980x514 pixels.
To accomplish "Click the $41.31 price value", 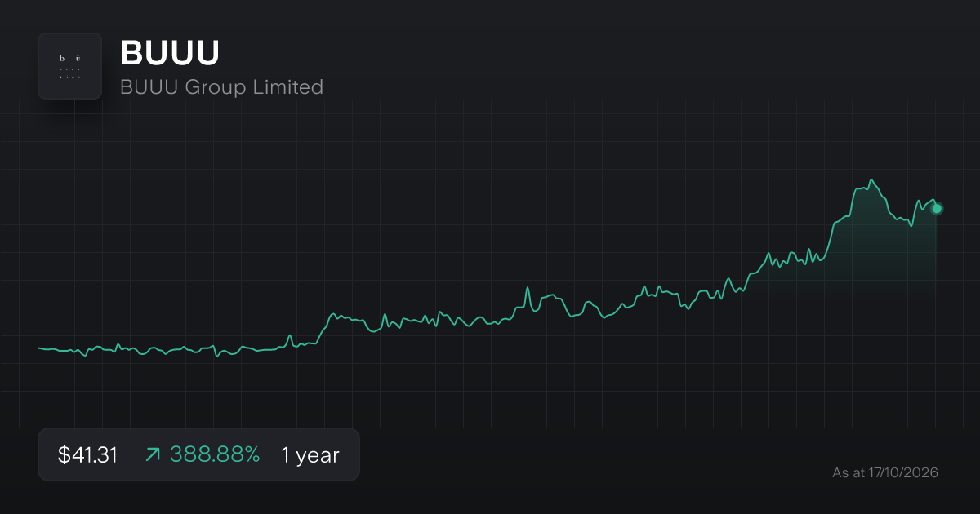I will click(x=87, y=455).
